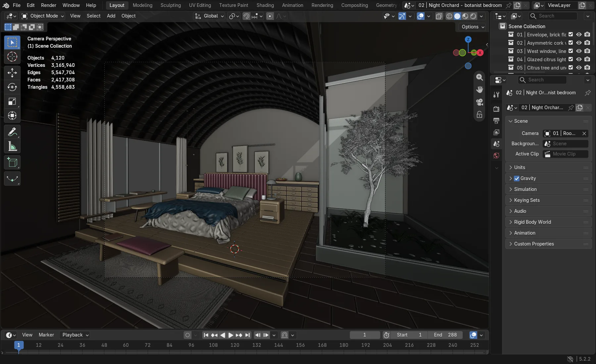Open the Output properties tab icon
The width and height of the screenshot is (596, 364).
tap(496, 120)
